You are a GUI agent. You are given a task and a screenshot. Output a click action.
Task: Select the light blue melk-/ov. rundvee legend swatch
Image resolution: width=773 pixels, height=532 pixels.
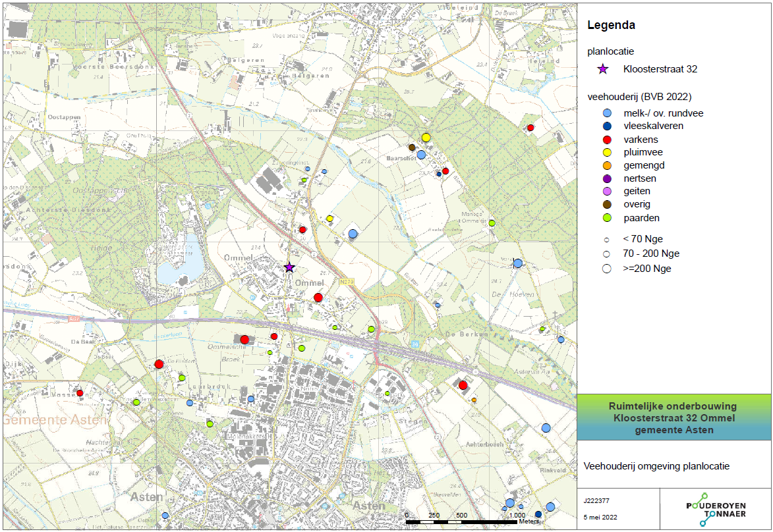(x=607, y=113)
